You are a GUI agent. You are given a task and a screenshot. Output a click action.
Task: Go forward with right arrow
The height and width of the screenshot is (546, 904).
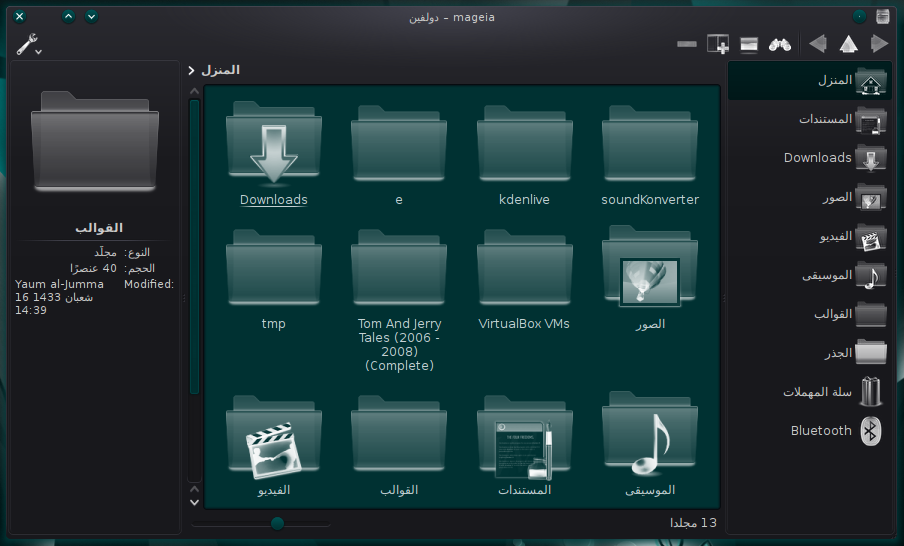[x=879, y=44]
